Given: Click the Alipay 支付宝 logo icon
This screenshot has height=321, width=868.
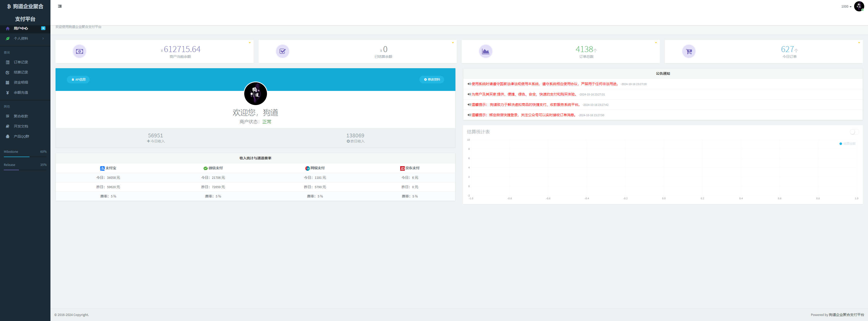Looking at the screenshot, I should click(x=102, y=168).
